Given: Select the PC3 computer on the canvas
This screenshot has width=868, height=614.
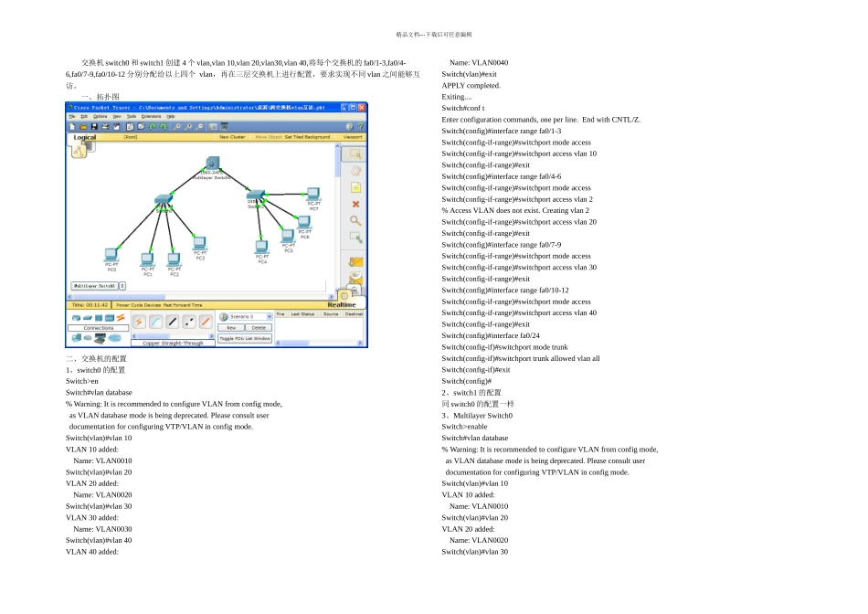Looking at the screenshot, I should pos(199,242).
